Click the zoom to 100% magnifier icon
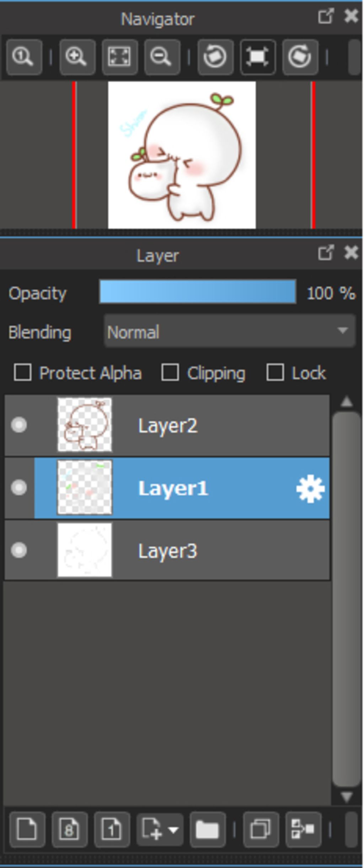 [x=24, y=57]
